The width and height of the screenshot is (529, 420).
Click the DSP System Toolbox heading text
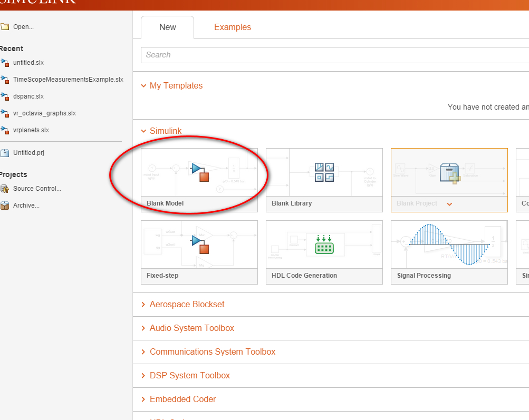click(189, 376)
